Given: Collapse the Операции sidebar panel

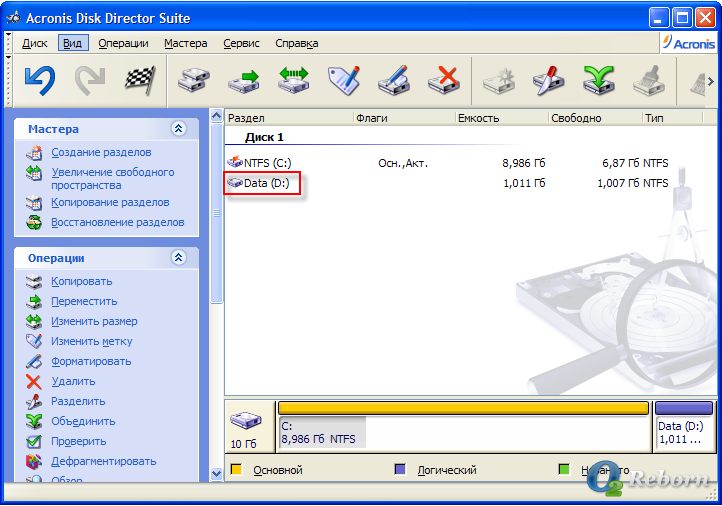Looking at the screenshot, I should [179, 257].
